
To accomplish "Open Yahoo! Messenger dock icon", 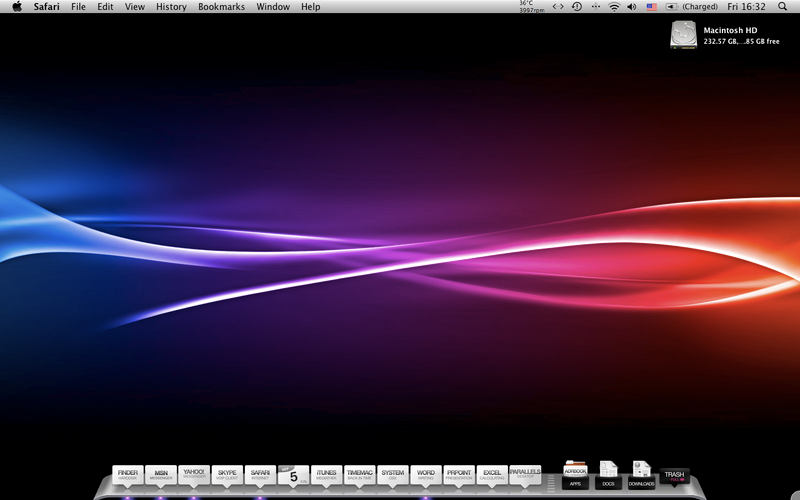I will coord(193,475).
